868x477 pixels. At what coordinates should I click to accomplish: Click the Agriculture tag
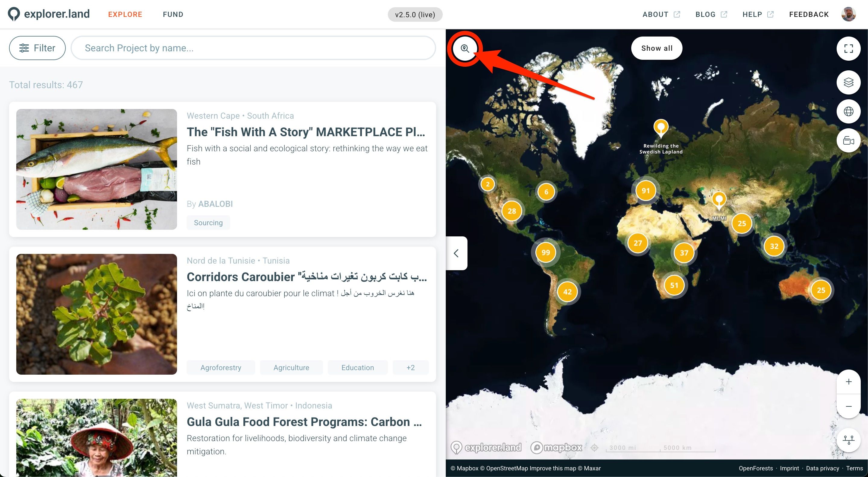tap(291, 367)
